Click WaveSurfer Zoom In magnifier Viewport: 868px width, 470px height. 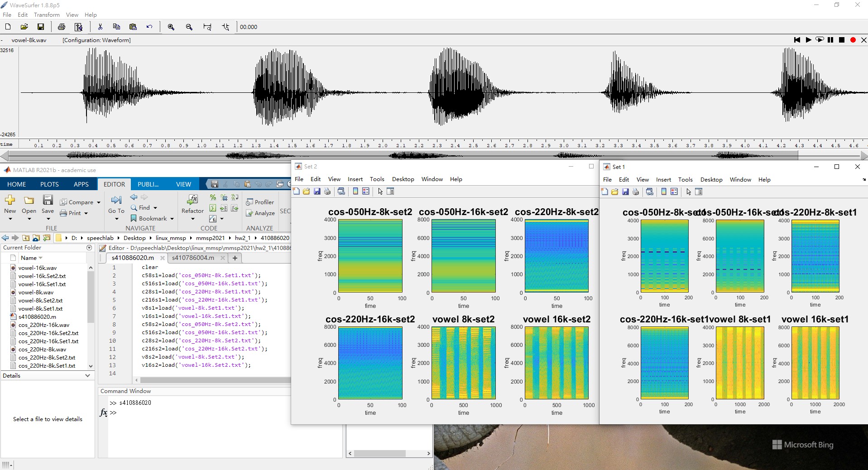click(171, 27)
